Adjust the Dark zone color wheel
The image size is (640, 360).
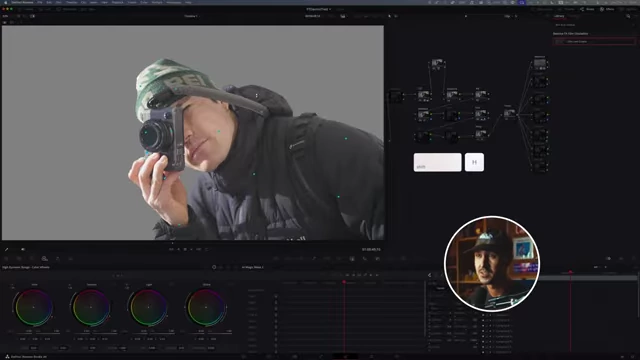click(x=33, y=307)
